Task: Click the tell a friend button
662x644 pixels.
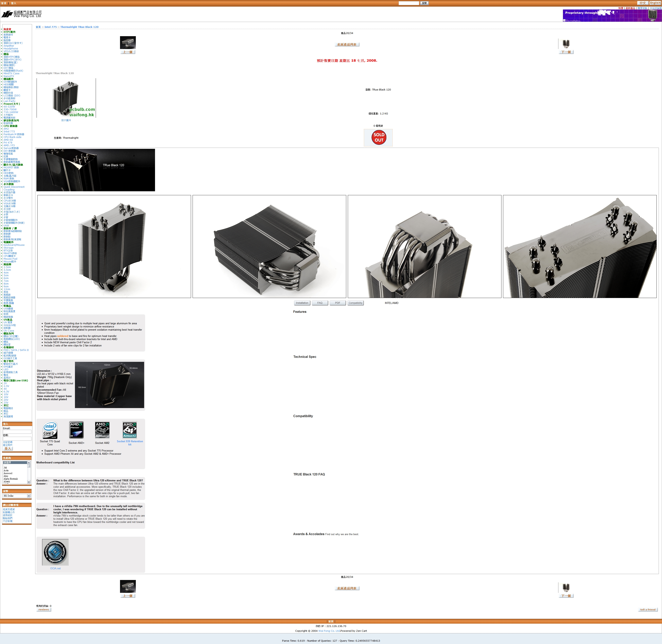Action: (x=648, y=609)
